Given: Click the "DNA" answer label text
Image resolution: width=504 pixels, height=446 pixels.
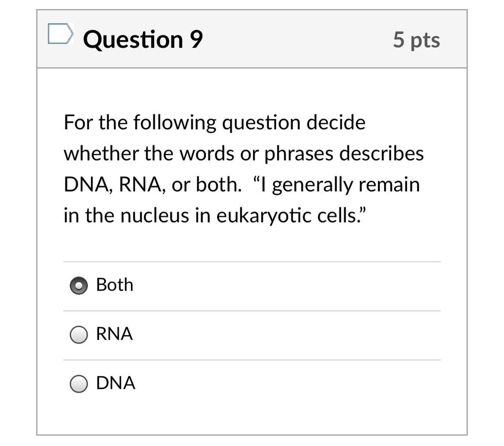Looking at the screenshot, I should (x=115, y=383).
